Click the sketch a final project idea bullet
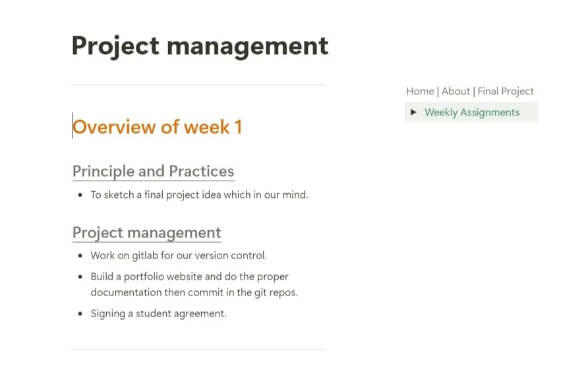The width and height of the screenshot is (588, 370). [199, 195]
